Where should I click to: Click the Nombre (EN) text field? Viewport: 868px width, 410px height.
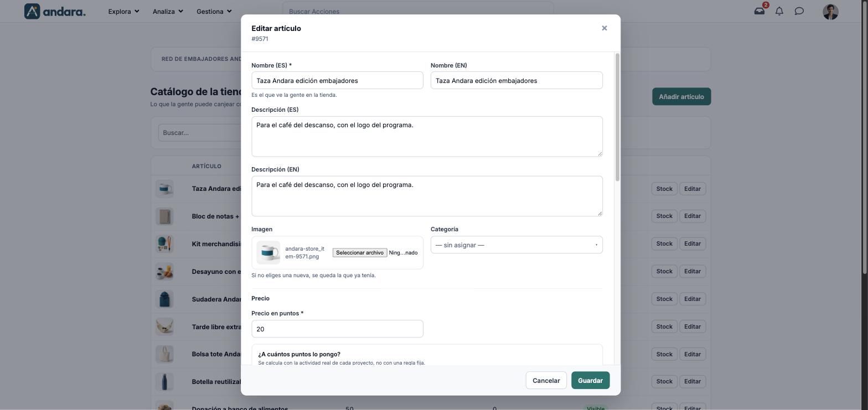516,81
